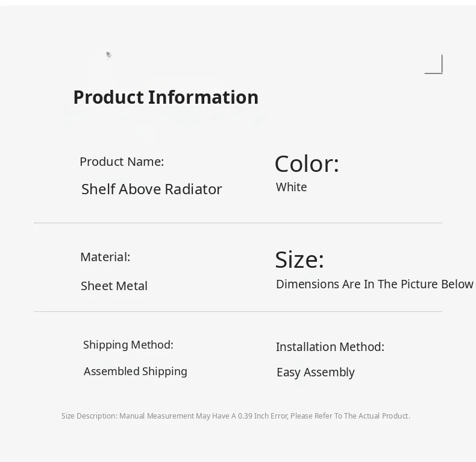Click the Shipping Method label
The height and width of the screenshot is (462, 476).
128,345
